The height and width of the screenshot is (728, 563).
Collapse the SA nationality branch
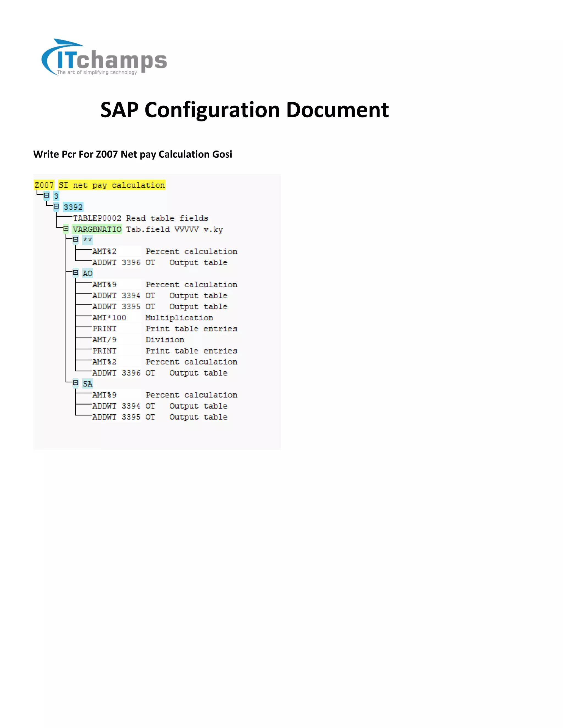pos(76,383)
